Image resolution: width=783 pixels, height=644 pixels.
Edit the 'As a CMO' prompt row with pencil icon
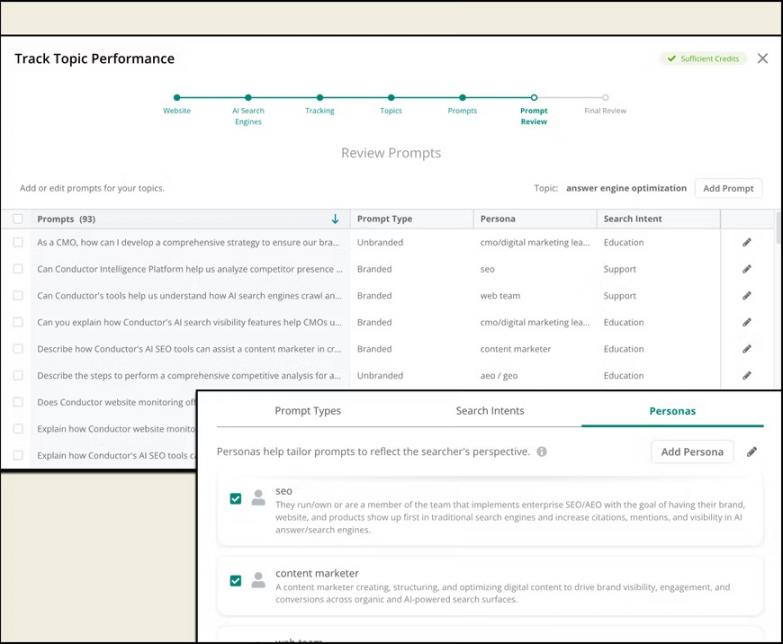point(747,242)
